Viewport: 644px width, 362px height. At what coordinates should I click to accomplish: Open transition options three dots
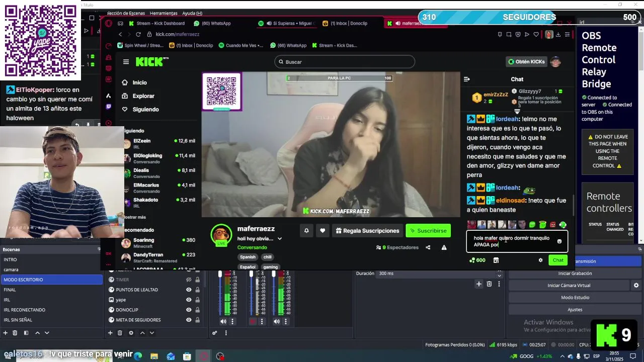499,284
